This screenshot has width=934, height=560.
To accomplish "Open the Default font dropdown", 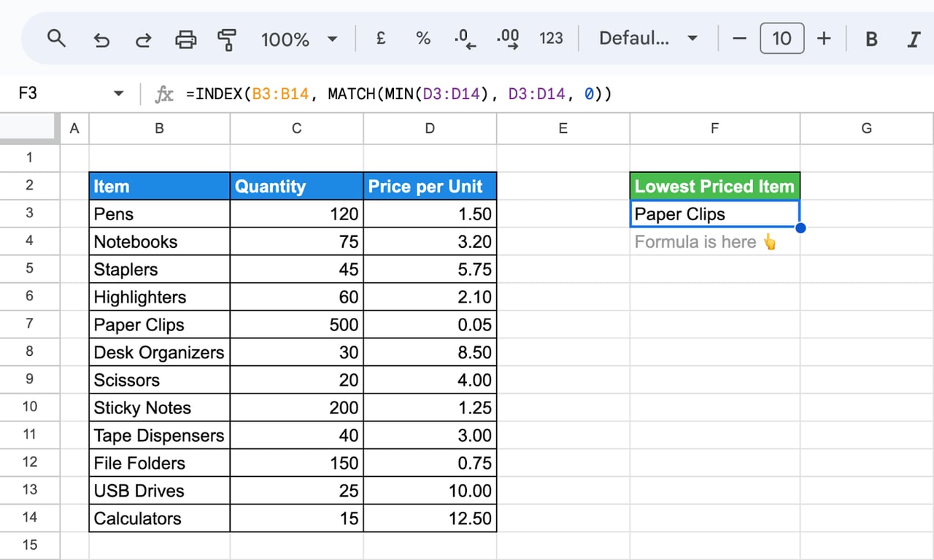I will click(x=648, y=39).
